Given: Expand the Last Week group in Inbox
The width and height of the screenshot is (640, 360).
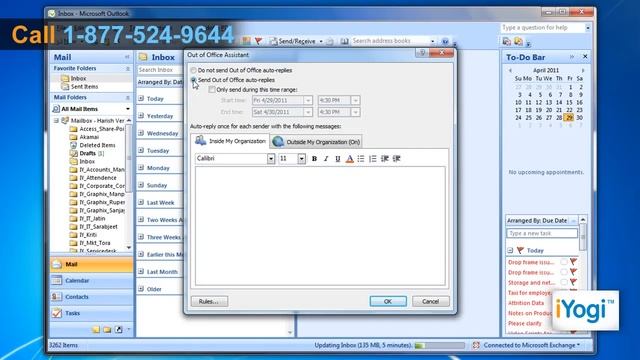Looking at the screenshot, I should [x=141, y=202].
